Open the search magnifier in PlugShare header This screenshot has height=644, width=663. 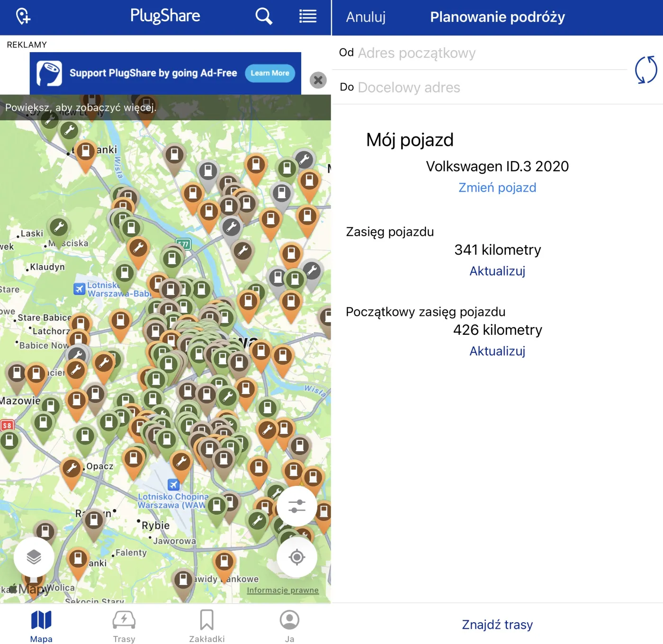click(x=264, y=17)
